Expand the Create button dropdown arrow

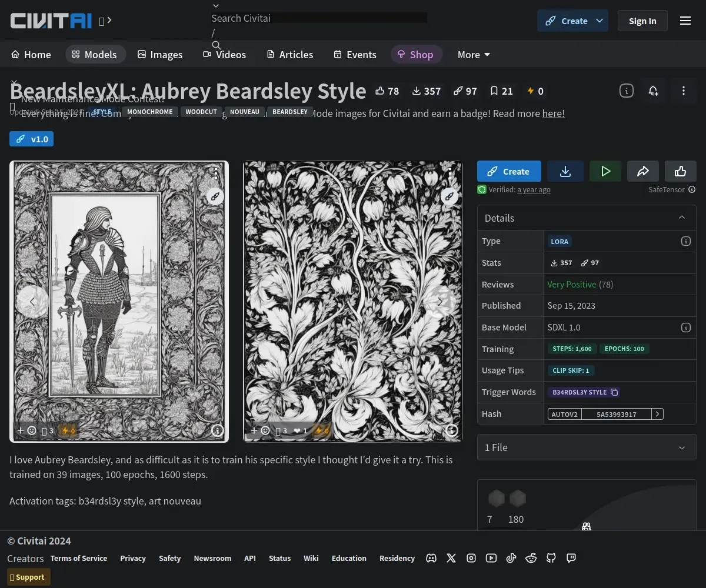point(600,21)
